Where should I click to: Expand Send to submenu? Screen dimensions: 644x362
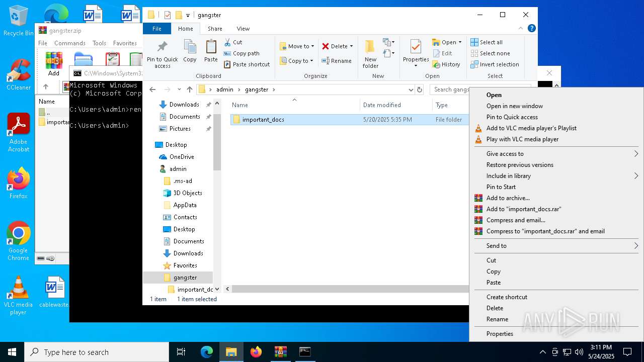(556, 246)
